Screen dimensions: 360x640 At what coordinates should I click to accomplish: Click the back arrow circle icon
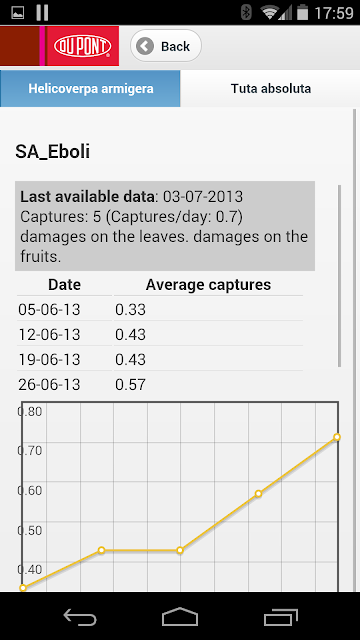pyautogui.click(x=145, y=46)
